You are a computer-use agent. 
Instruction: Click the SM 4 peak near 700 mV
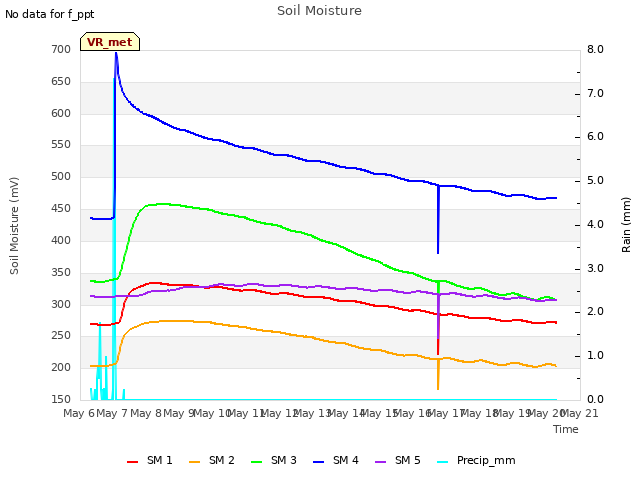116,53
